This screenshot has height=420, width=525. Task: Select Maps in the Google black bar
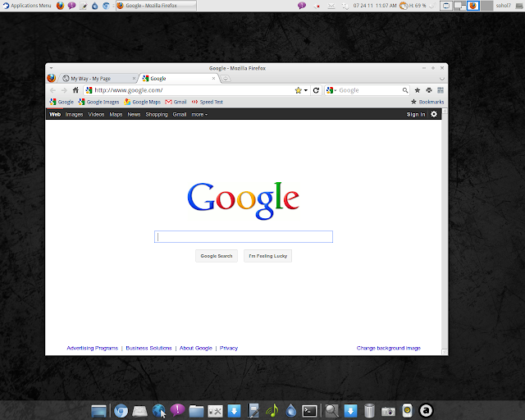point(116,115)
